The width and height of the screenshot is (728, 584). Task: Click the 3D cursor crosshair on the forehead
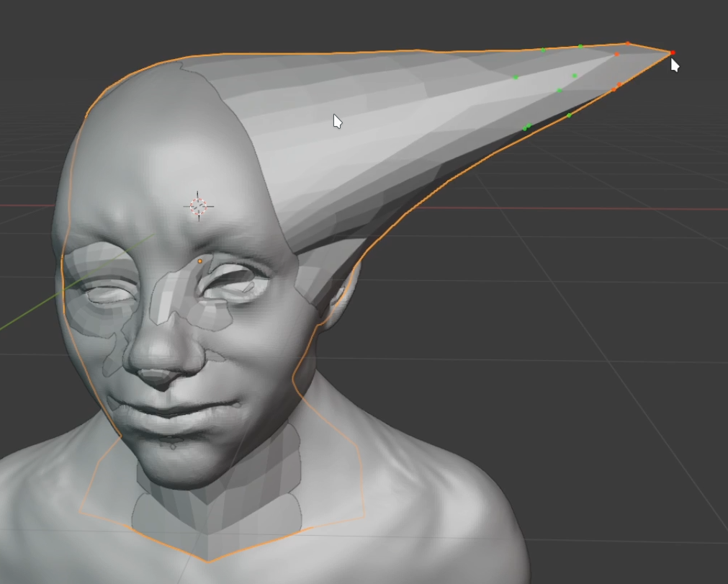pyautogui.click(x=199, y=206)
